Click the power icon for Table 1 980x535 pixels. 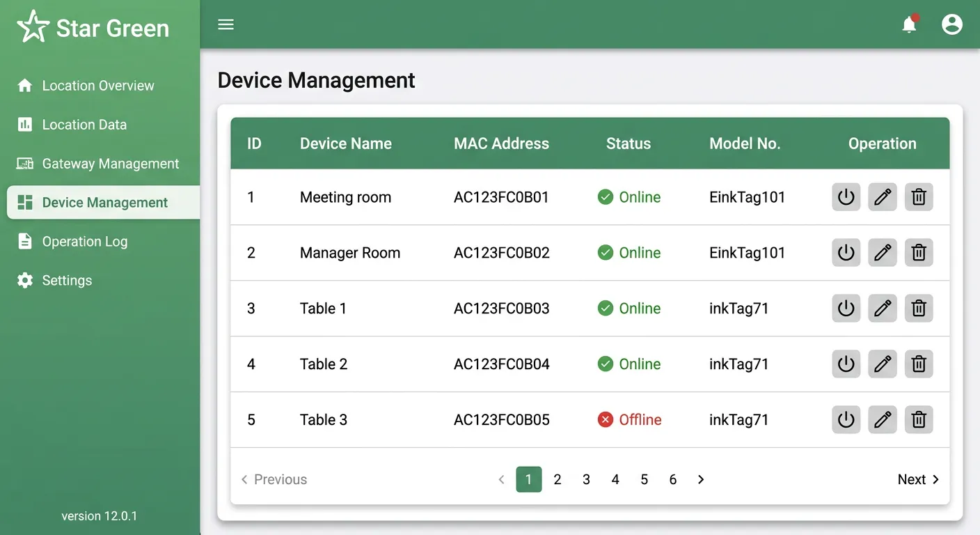846,308
